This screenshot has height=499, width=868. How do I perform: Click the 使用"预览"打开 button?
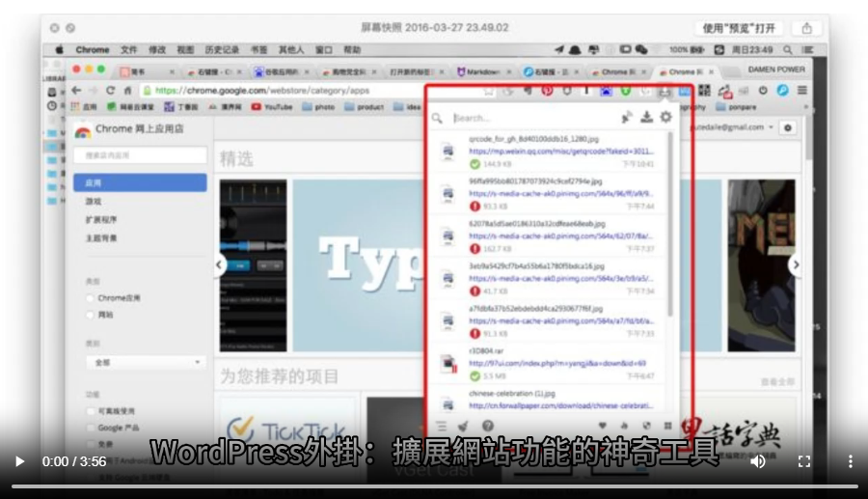click(739, 28)
